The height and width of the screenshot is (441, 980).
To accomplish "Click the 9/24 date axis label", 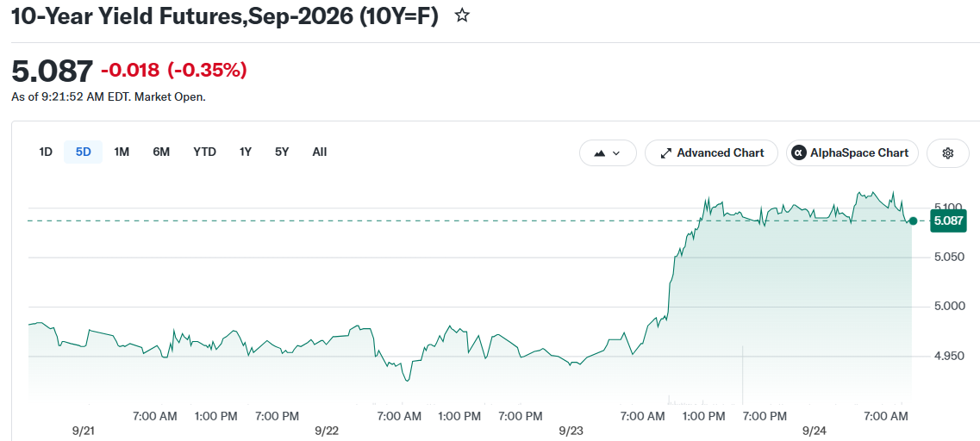I will [815, 431].
